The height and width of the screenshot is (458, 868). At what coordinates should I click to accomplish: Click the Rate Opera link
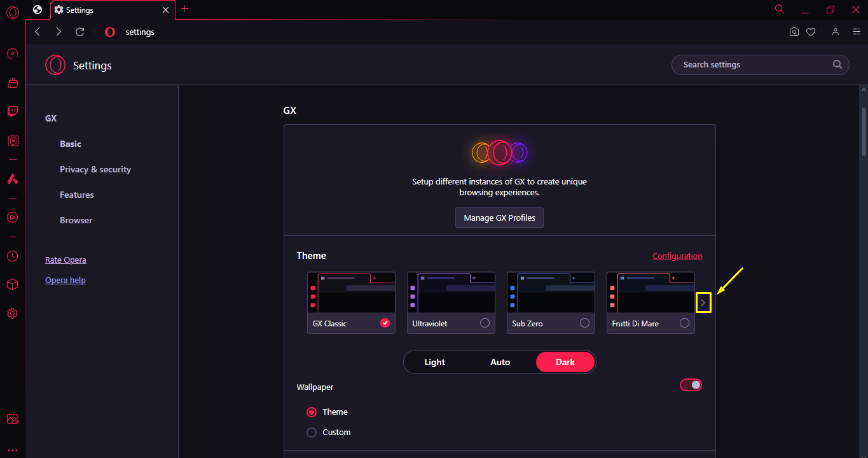[x=65, y=260]
